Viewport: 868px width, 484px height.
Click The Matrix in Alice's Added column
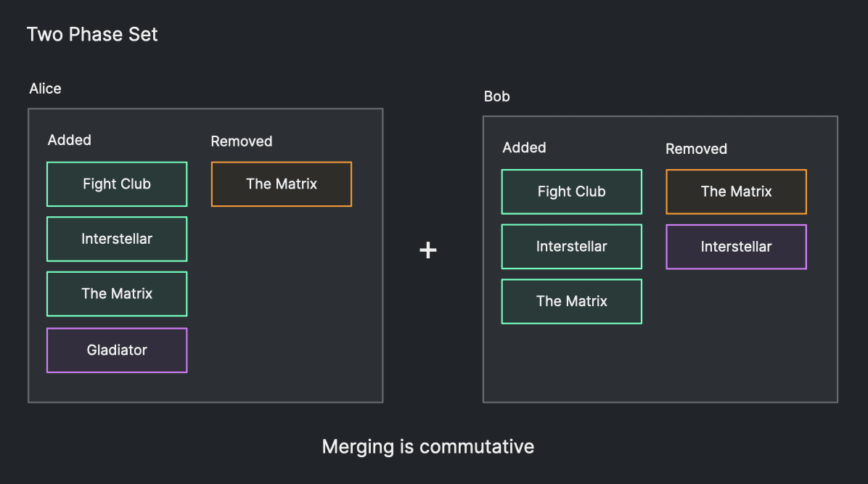pos(117,294)
